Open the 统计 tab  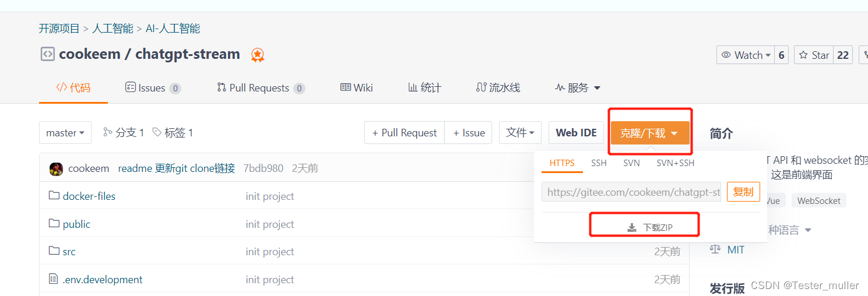(424, 88)
